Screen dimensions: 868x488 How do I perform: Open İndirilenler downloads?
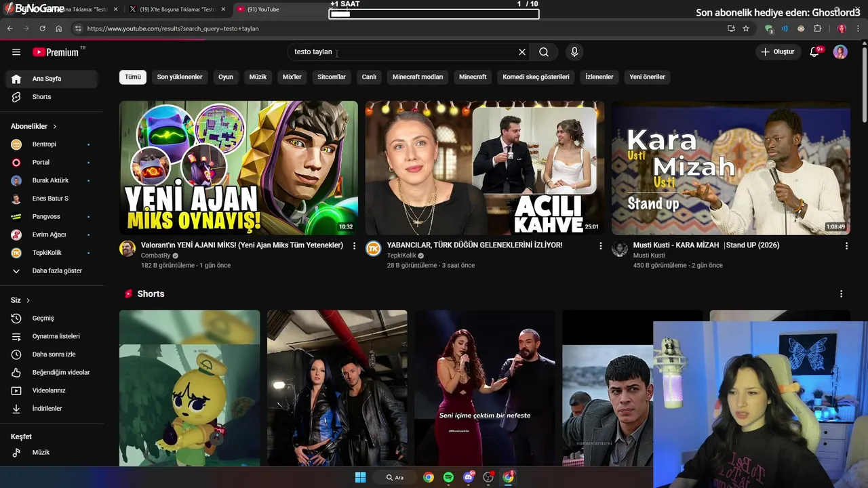tap(52, 409)
